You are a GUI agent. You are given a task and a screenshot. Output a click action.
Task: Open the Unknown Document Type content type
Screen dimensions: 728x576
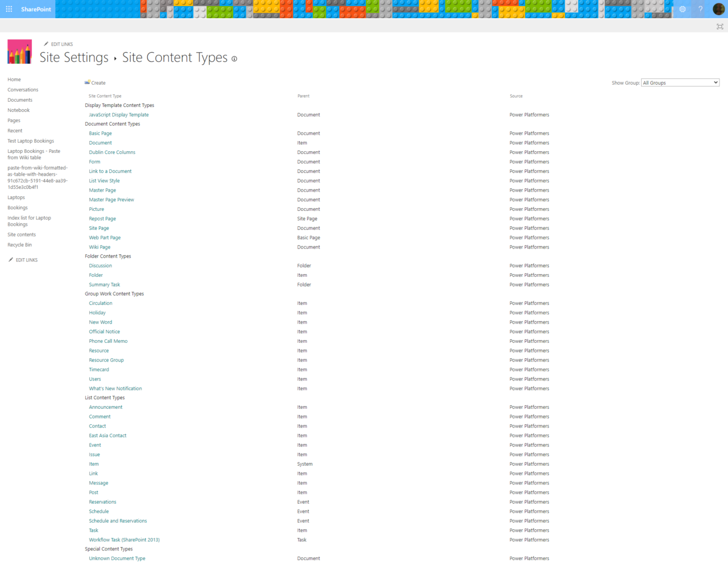click(x=117, y=558)
